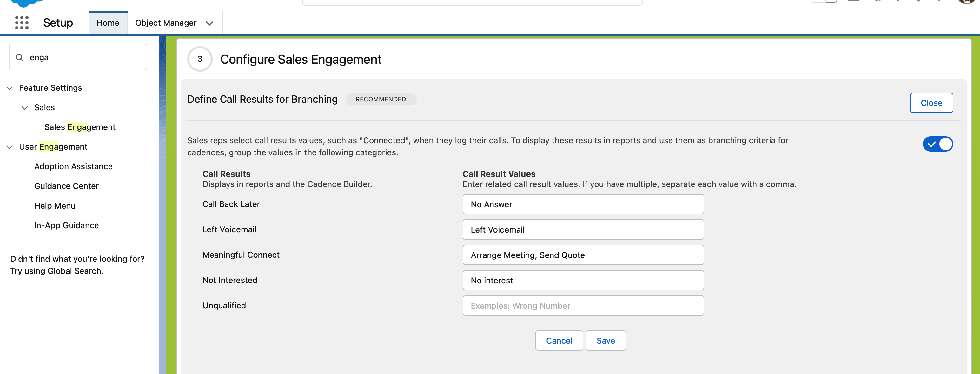Screen dimensions: 980x374
Task: Click the Unqualified row label
Action: (224, 306)
